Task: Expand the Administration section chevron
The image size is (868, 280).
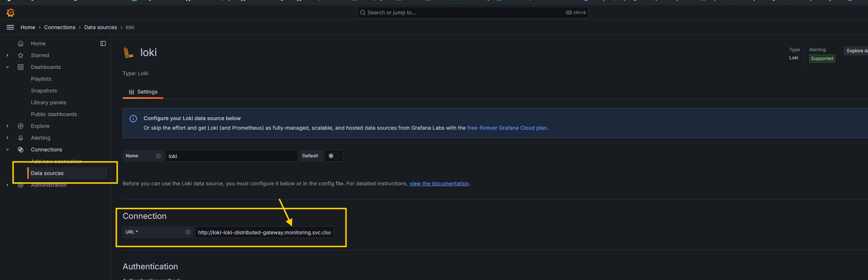Action: [7, 185]
